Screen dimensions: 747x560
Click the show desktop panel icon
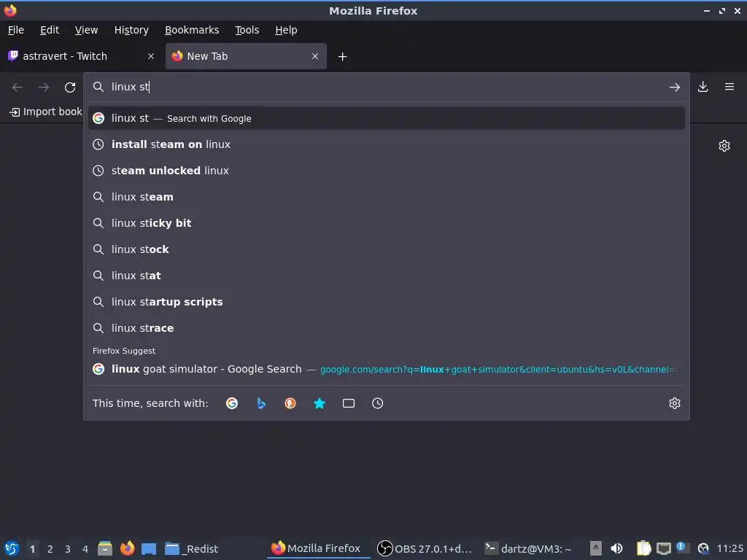coord(149,548)
